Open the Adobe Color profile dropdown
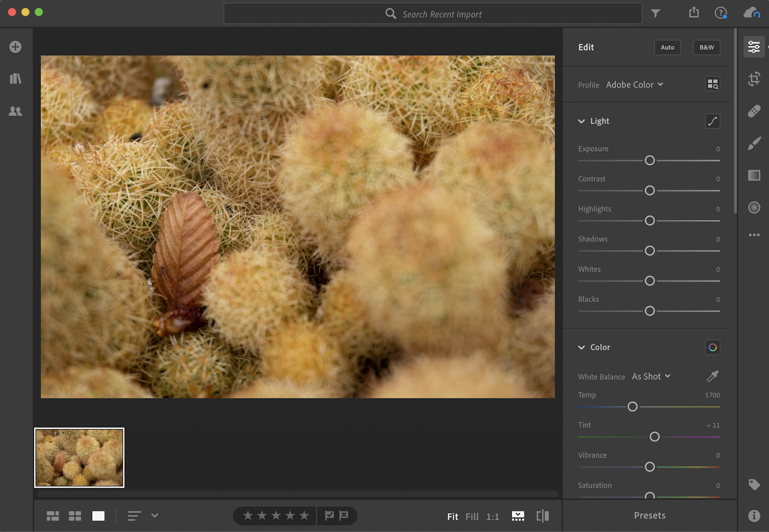 click(x=634, y=85)
